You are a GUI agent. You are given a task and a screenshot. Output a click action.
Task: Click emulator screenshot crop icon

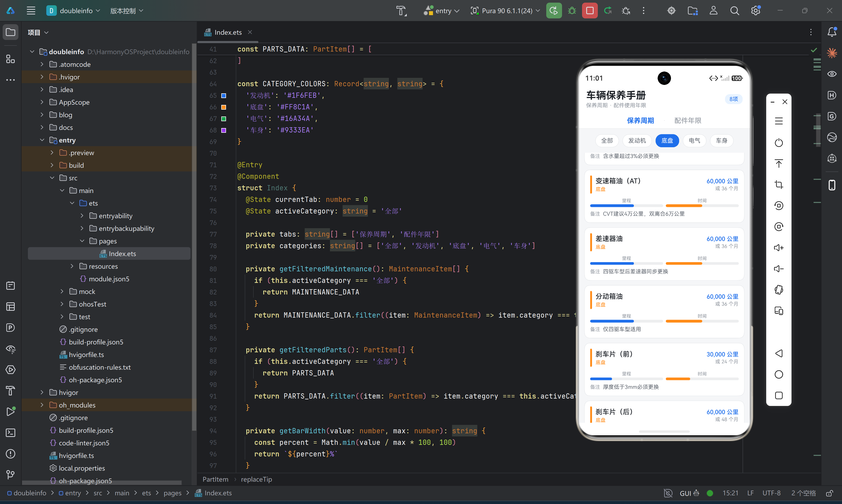coord(779,184)
